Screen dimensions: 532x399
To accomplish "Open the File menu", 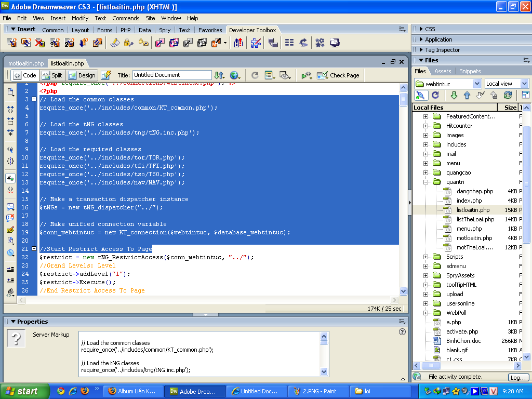I will (7, 18).
